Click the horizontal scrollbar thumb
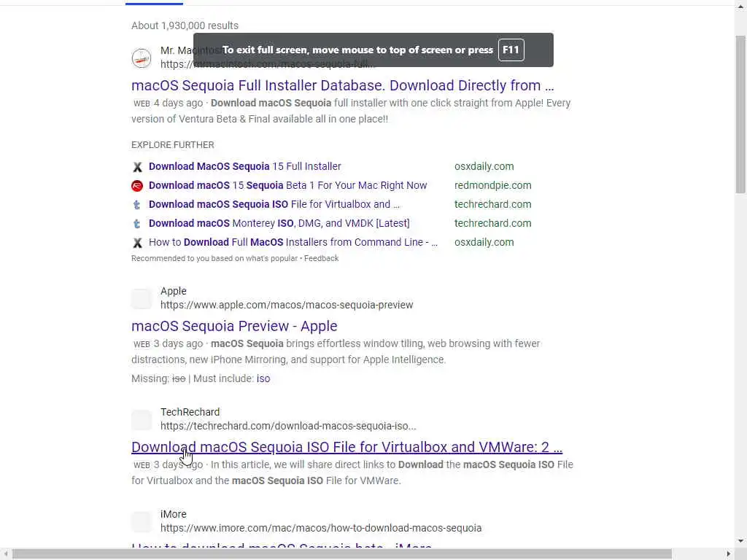The width and height of the screenshot is (747, 560). pos(343,554)
